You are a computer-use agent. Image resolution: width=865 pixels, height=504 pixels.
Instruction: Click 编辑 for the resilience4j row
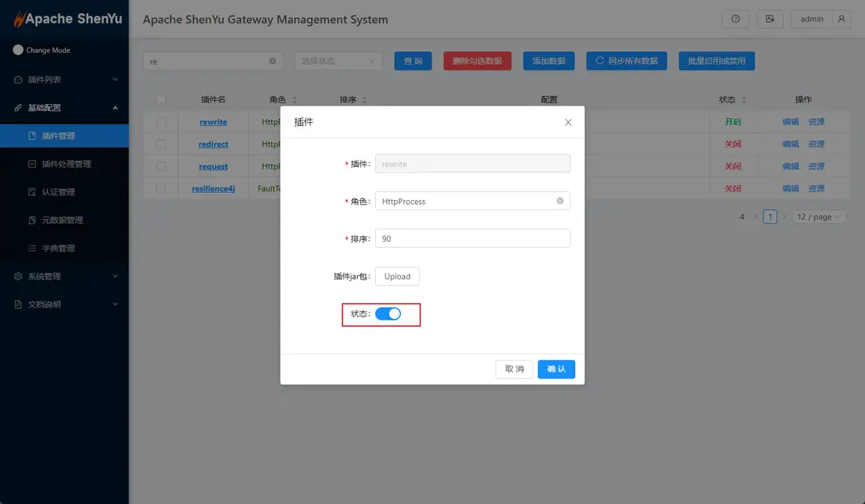click(x=790, y=188)
